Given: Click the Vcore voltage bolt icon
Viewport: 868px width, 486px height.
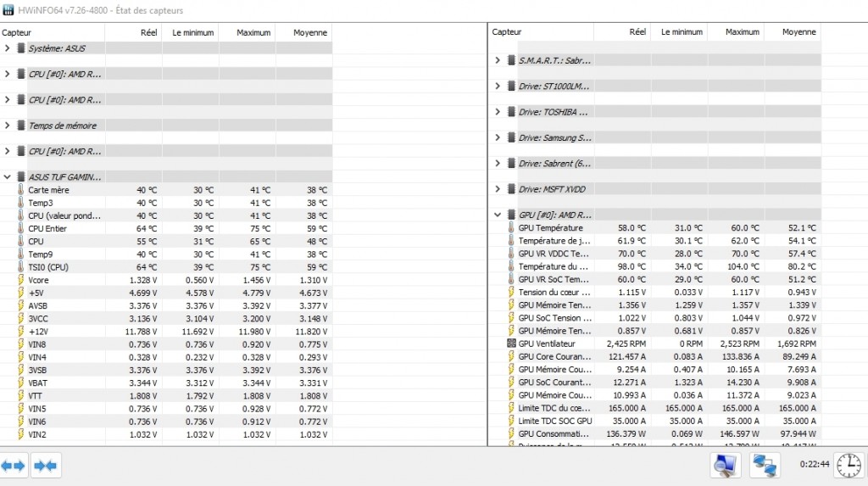Looking at the screenshot, I should (x=21, y=280).
